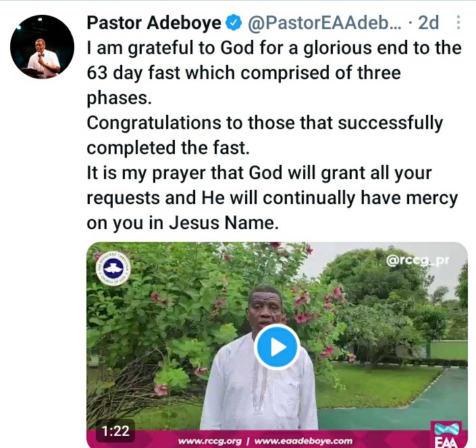
Task: Open the Pastor Adeboye display name
Action: point(154,23)
